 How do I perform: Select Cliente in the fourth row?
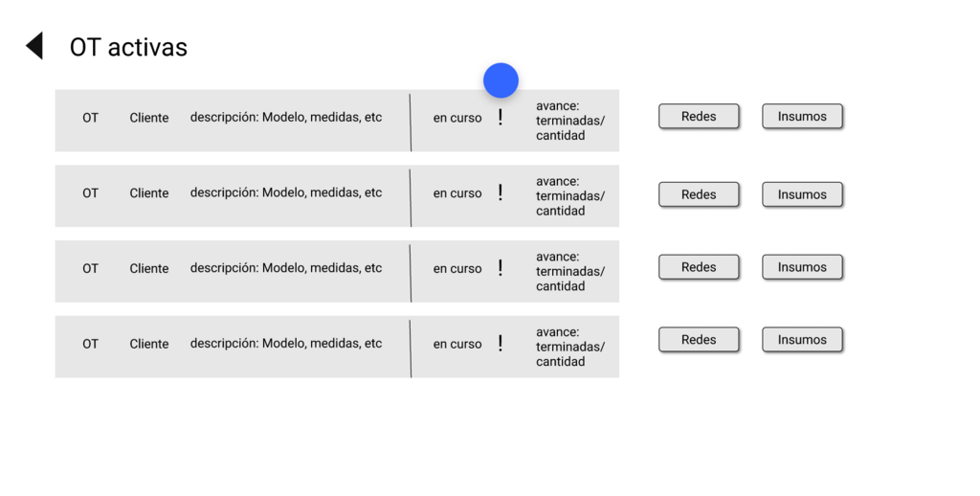[x=149, y=344]
